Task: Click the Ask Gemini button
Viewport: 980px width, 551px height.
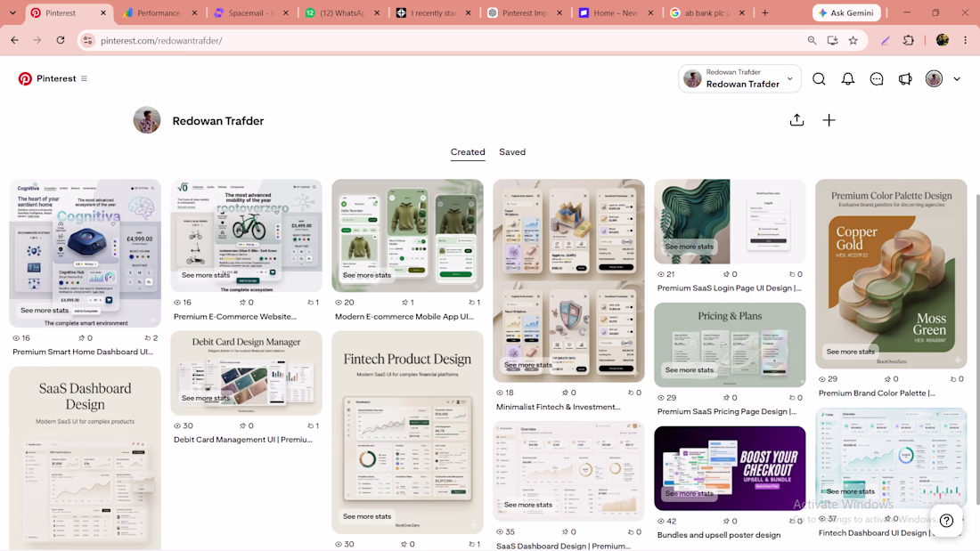Action: point(846,12)
